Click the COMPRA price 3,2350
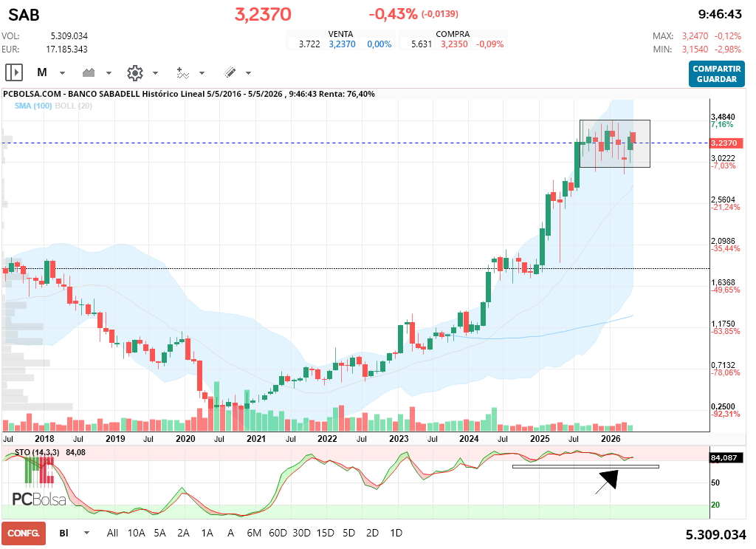This screenshot has height=549, width=756. tap(454, 44)
